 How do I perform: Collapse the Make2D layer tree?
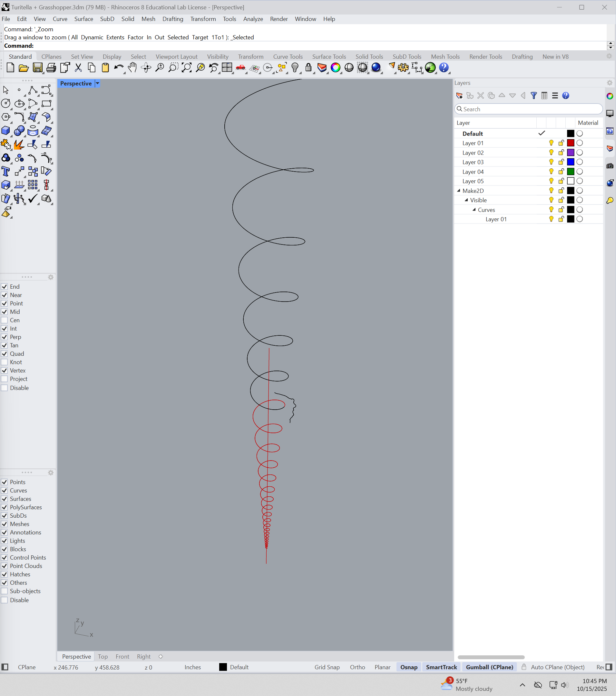coord(459,191)
